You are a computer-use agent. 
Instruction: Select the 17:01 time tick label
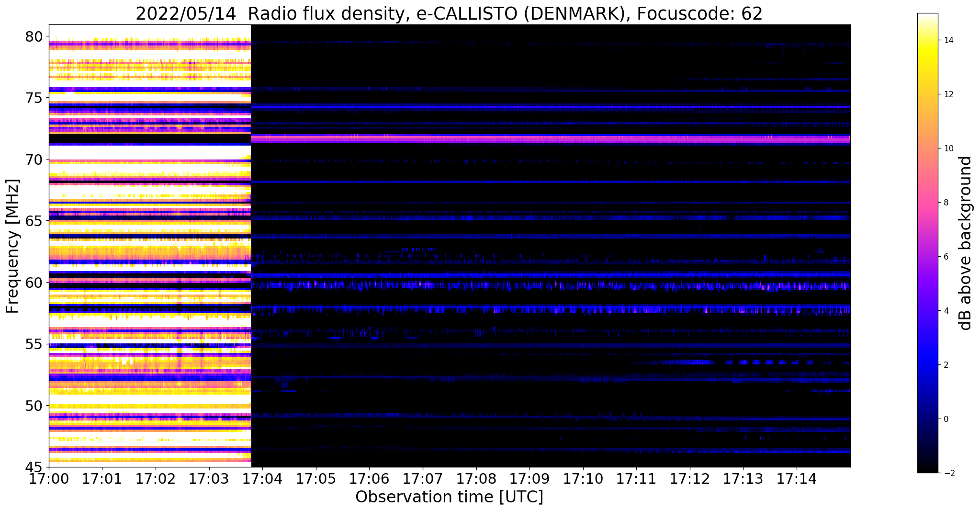(x=102, y=478)
